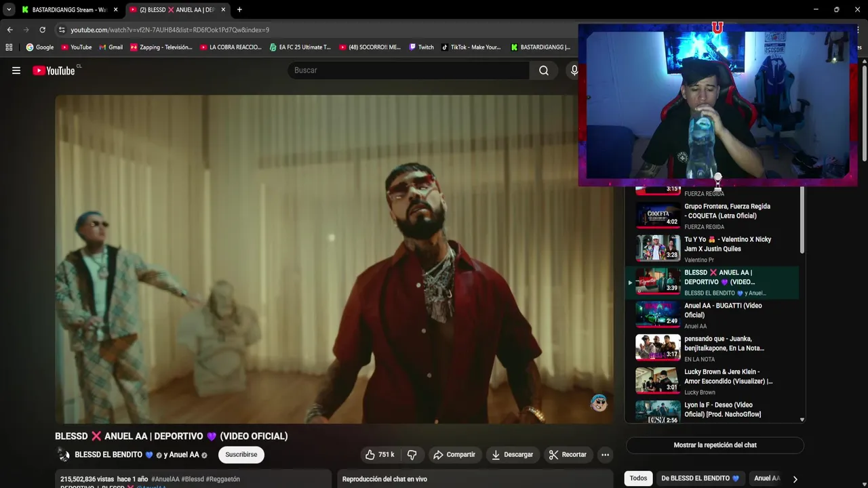Select the De BLESSD EL BENDITO chip

tap(700, 479)
